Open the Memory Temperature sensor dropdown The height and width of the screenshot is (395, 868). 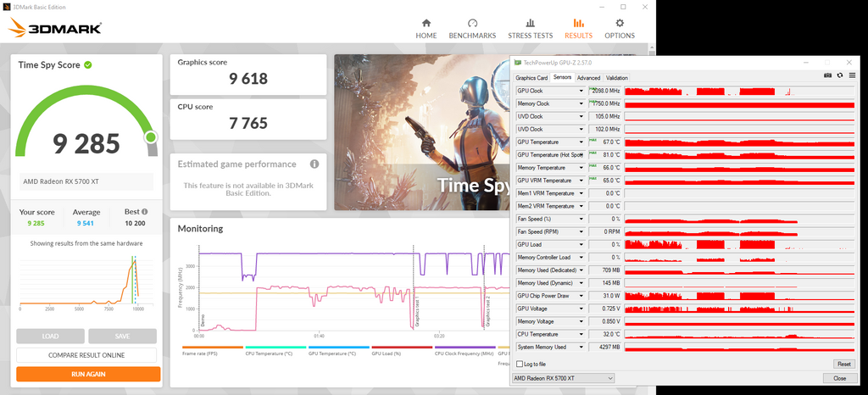coord(581,168)
